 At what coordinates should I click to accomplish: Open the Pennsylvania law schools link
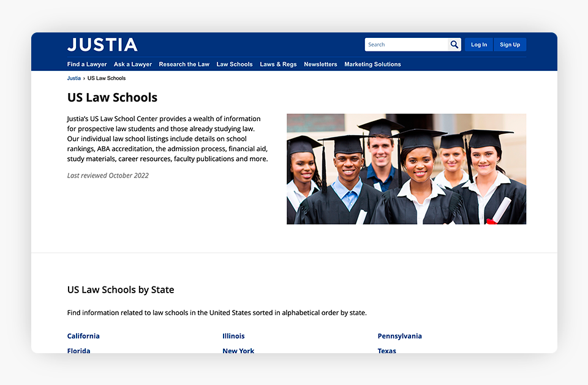tap(399, 336)
